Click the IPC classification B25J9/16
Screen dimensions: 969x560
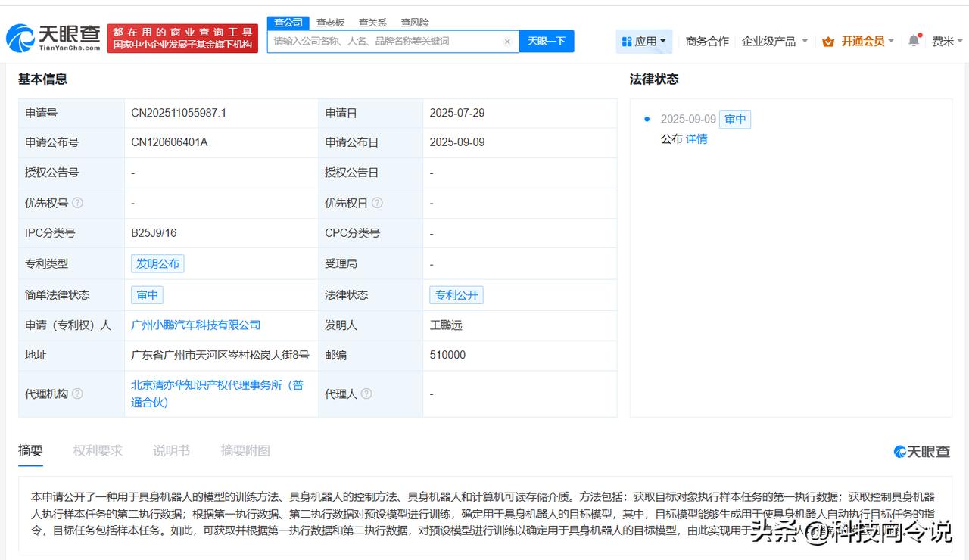(154, 233)
